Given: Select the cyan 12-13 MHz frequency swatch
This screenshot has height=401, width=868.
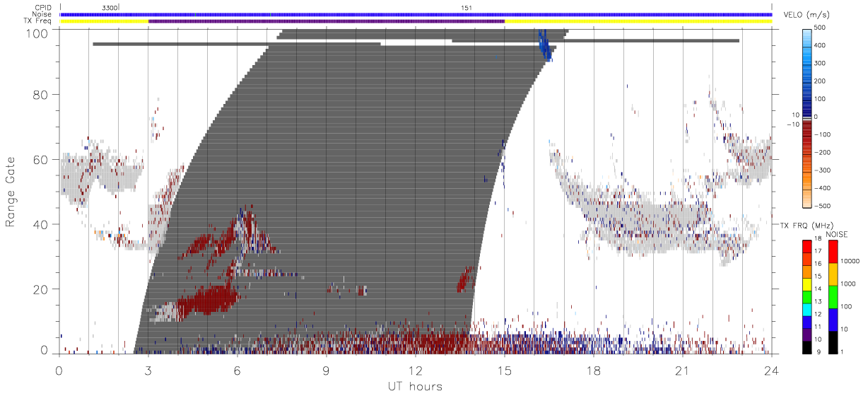Looking at the screenshot, I should [x=808, y=308].
